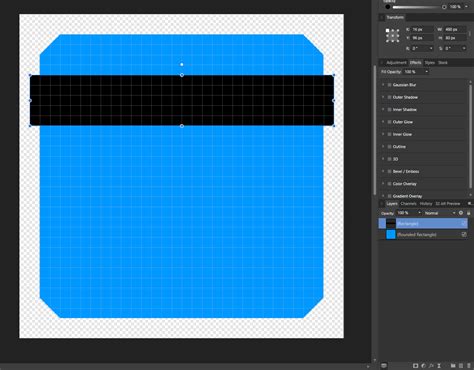
Task: Select the transform anchor point selector grid
Action: (x=392, y=35)
